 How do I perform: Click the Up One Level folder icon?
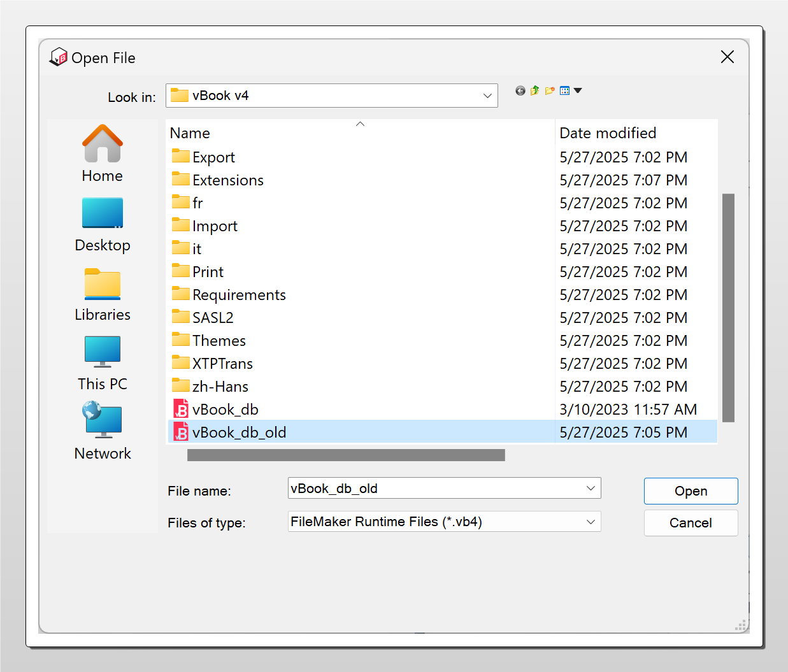(x=534, y=90)
